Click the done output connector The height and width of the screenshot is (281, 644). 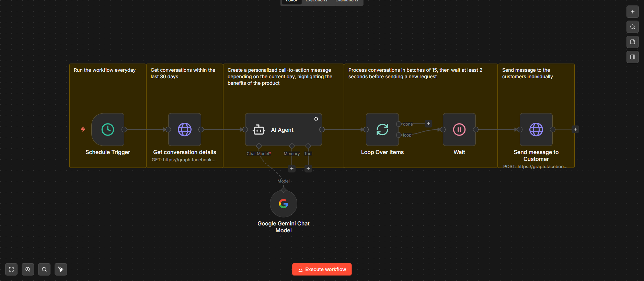(399, 124)
